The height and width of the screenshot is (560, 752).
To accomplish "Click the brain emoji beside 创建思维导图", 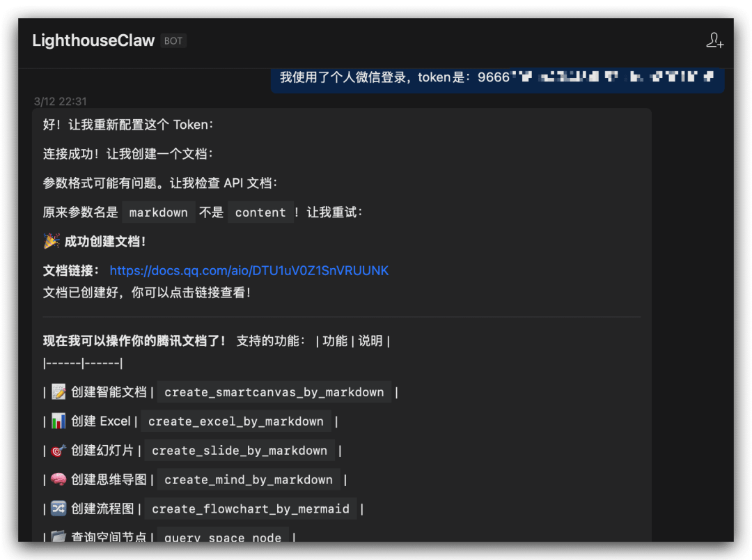I will [59, 479].
